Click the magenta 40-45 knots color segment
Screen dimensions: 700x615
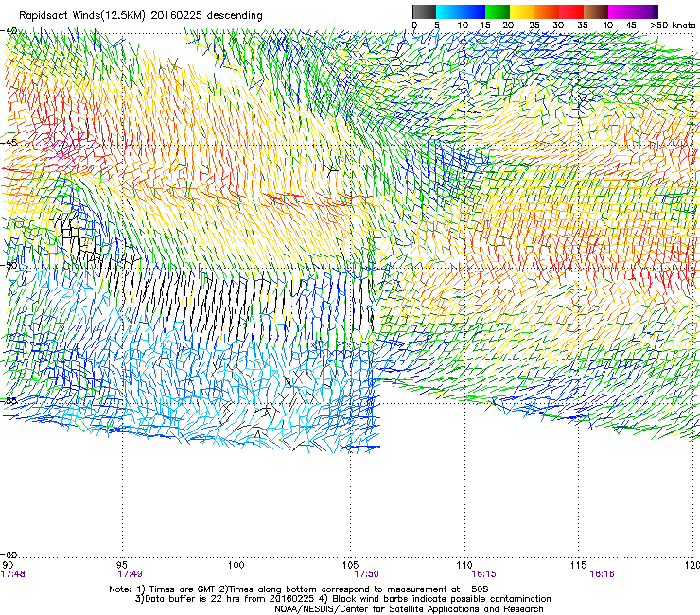[x=621, y=11]
